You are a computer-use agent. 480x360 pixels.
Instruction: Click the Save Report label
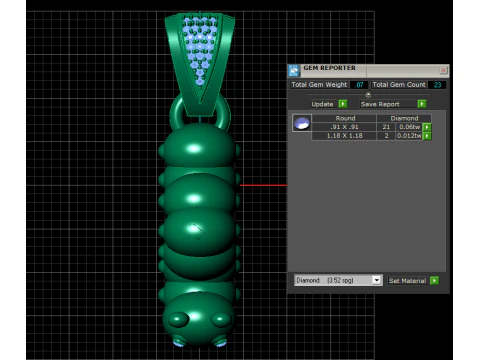380,104
